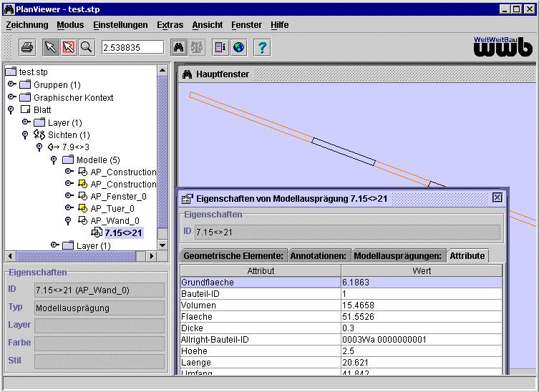Collapse the Blatt node
The width and height of the screenshot is (539, 392).
(11, 110)
